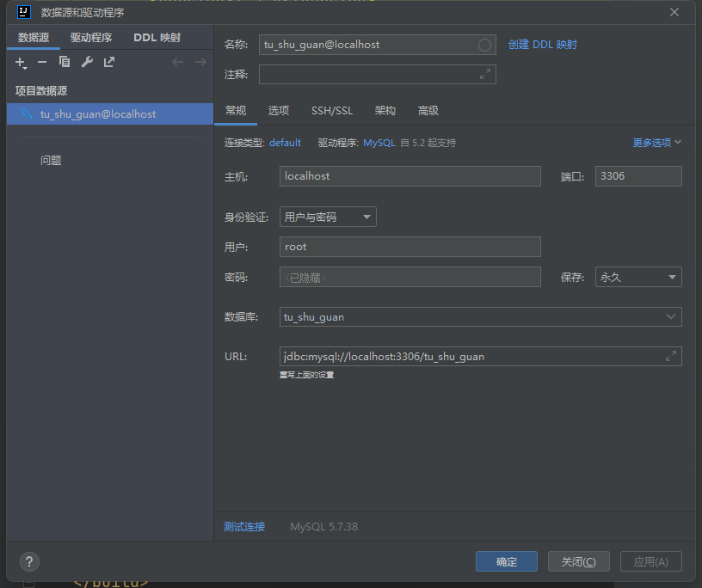Select 问题 item in left panel
Image resolution: width=702 pixels, height=588 pixels.
click(x=51, y=160)
